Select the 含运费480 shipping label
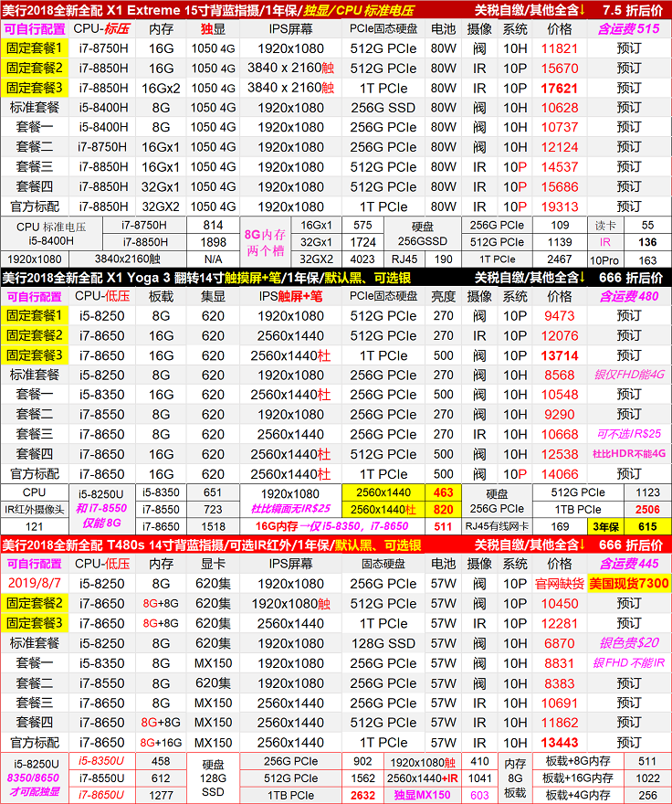This screenshot has width=672, height=804. point(629,296)
